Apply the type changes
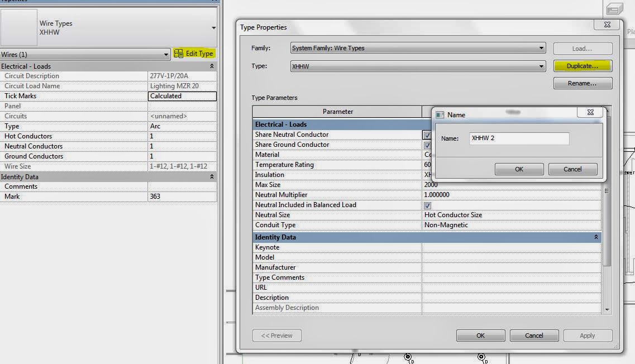This screenshot has width=635, height=364. 587,336
